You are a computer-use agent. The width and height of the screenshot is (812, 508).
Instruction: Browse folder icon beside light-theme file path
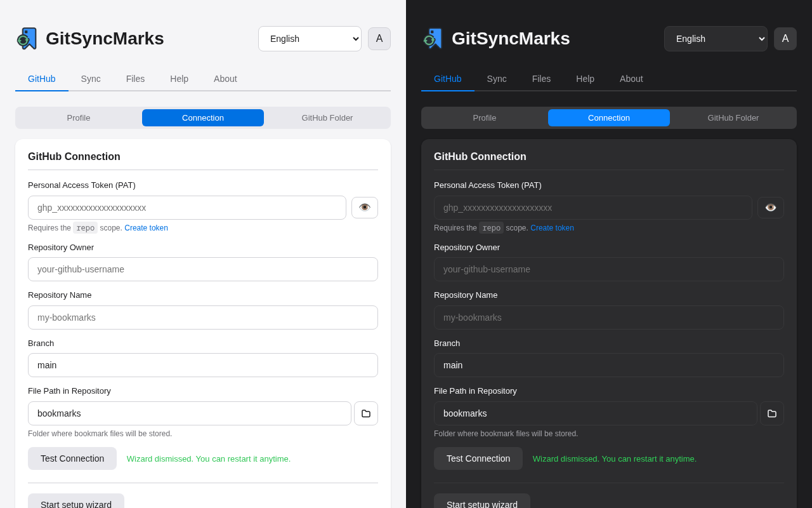click(x=366, y=413)
